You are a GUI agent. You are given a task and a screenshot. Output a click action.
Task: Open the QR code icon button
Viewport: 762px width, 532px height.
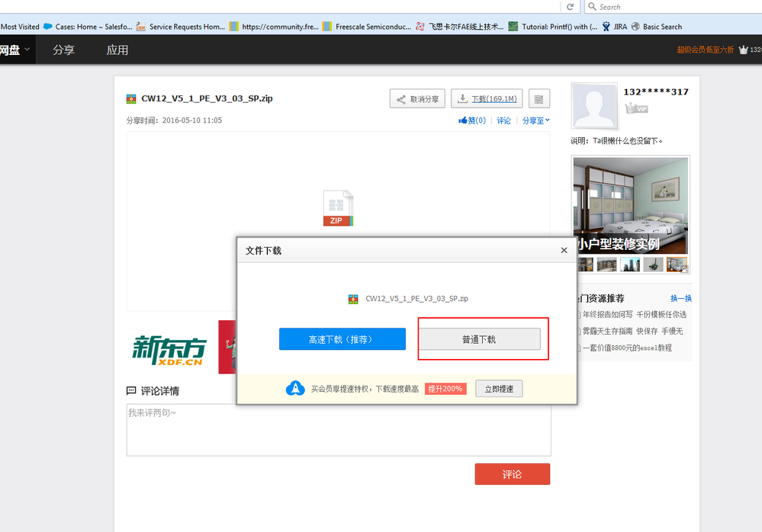(x=539, y=98)
